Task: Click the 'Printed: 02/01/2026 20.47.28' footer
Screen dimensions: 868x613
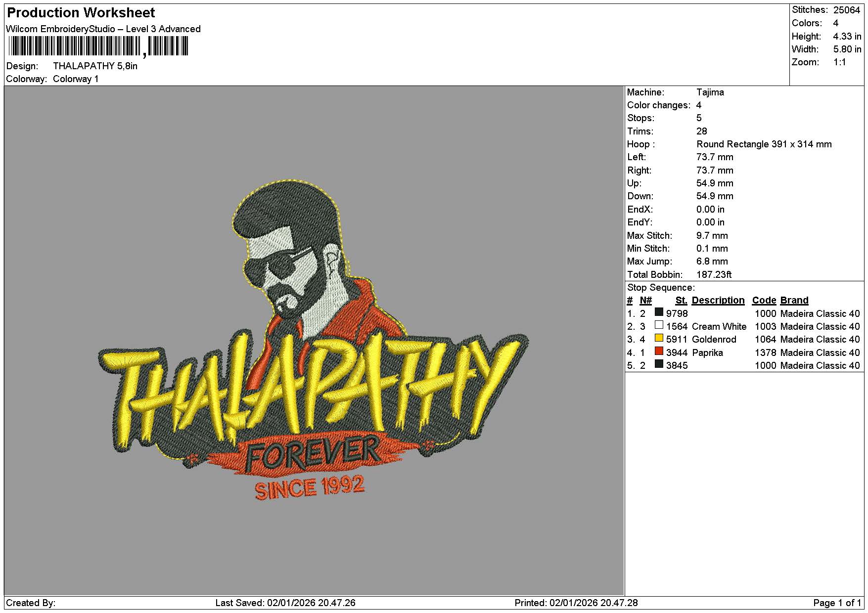Action: pyautogui.click(x=576, y=603)
